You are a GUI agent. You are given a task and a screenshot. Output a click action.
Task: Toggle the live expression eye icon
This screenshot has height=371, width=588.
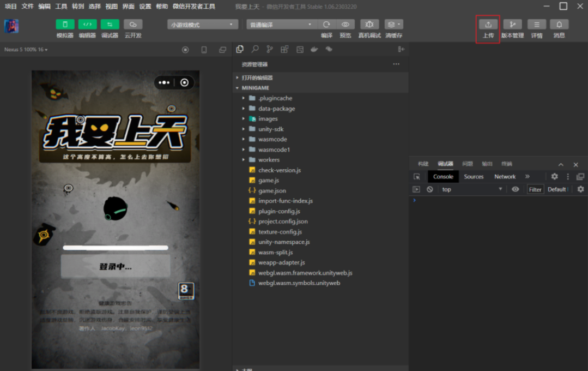516,189
